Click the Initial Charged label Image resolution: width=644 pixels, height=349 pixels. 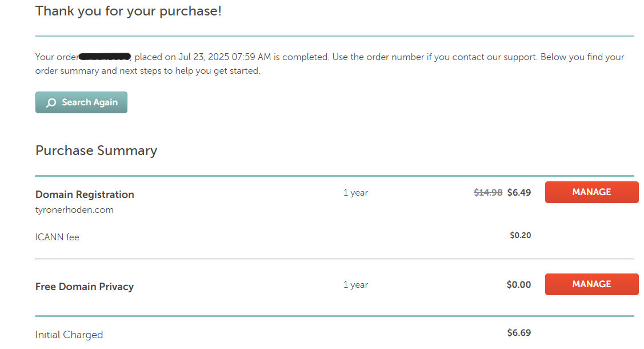pyautogui.click(x=69, y=335)
